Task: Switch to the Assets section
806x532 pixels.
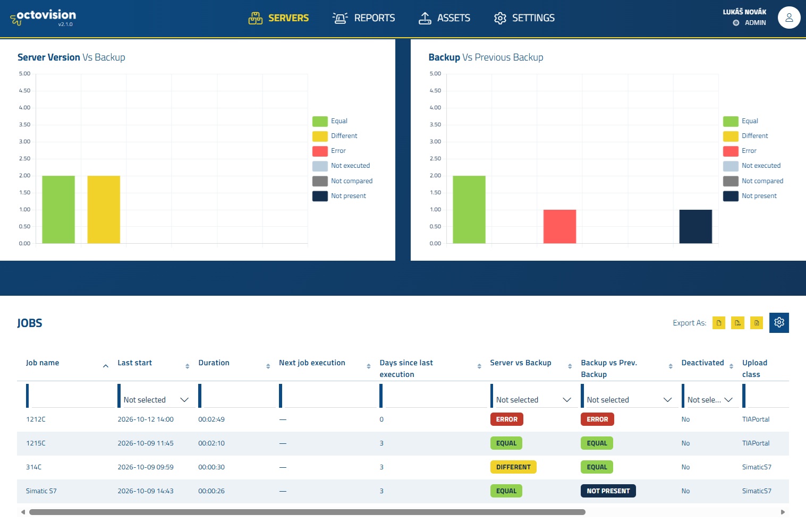Action: (444, 18)
